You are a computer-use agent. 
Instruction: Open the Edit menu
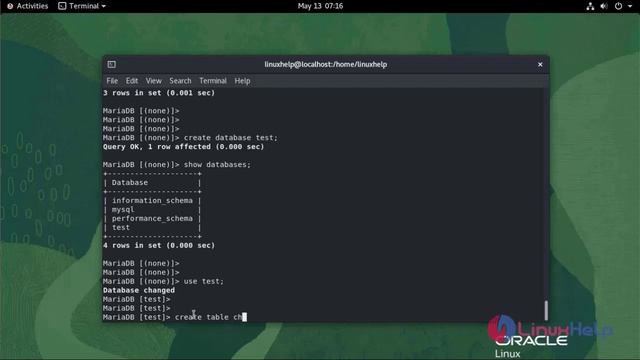coord(131,81)
